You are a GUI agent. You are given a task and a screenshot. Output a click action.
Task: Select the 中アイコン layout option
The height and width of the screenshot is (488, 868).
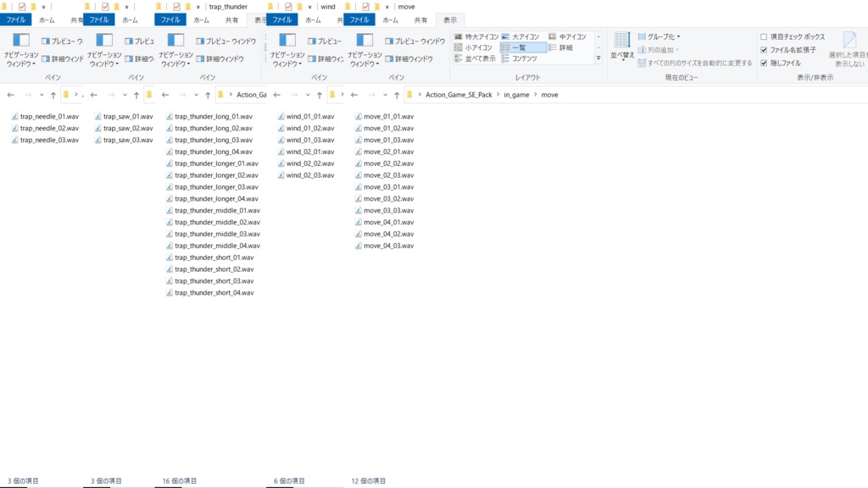coord(567,36)
